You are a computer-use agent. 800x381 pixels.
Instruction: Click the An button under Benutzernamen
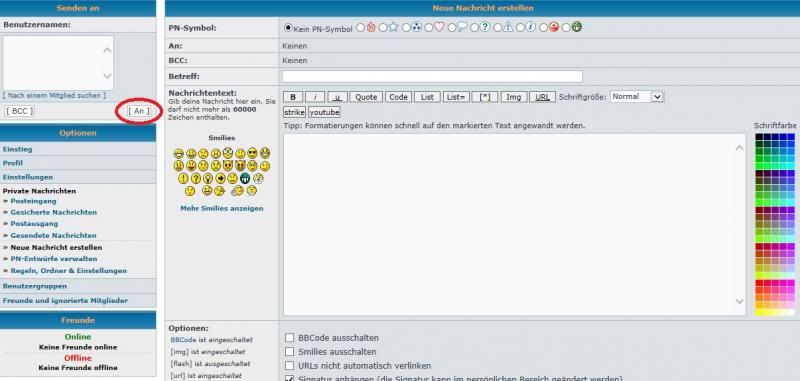point(139,111)
